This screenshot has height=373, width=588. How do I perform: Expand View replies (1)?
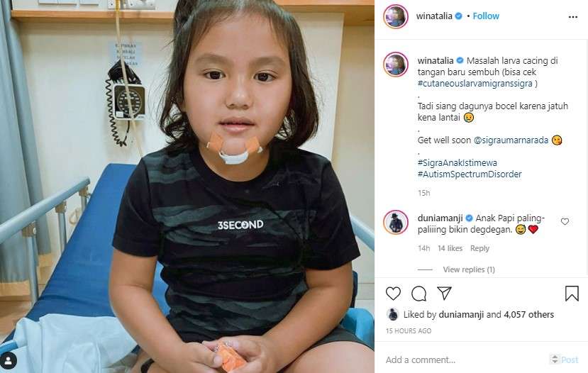pos(469,269)
